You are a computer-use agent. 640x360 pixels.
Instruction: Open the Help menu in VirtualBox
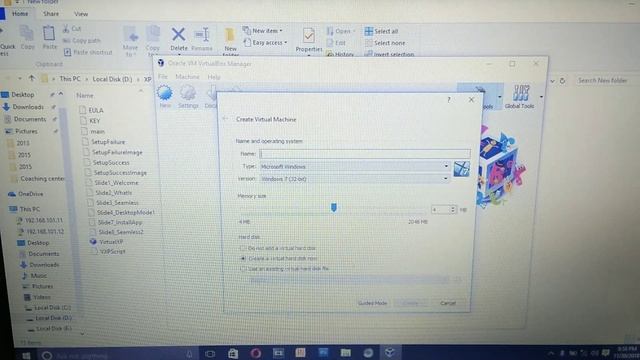tap(214, 77)
